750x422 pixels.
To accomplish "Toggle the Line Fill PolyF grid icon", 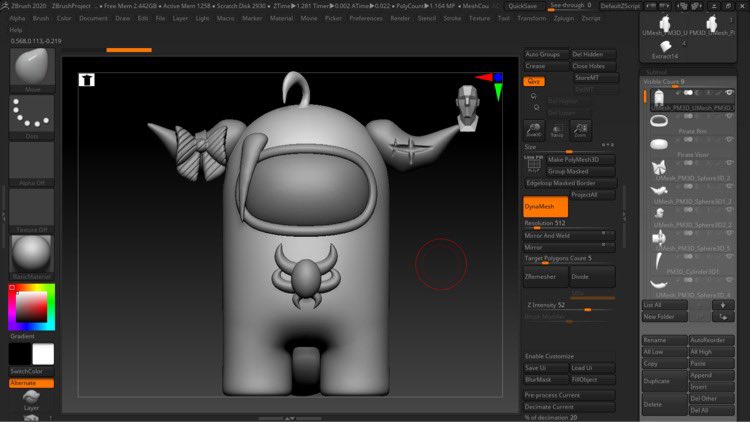I will 533,165.
